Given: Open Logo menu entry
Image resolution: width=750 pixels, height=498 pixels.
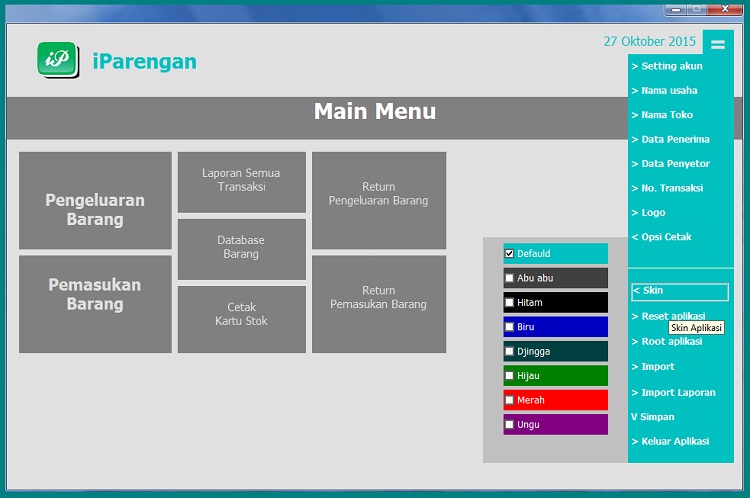Looking at the screenshot, I should pos(648,212).
